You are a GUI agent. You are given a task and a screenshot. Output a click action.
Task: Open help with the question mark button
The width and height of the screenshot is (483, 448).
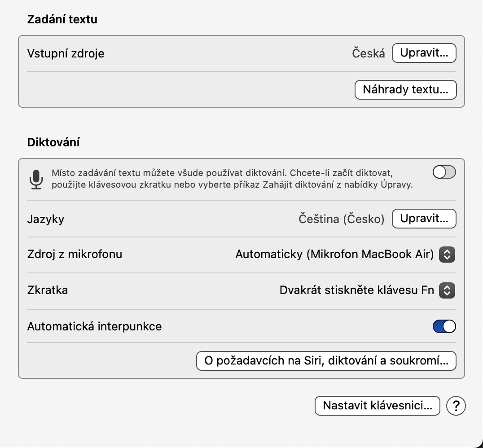456,406
